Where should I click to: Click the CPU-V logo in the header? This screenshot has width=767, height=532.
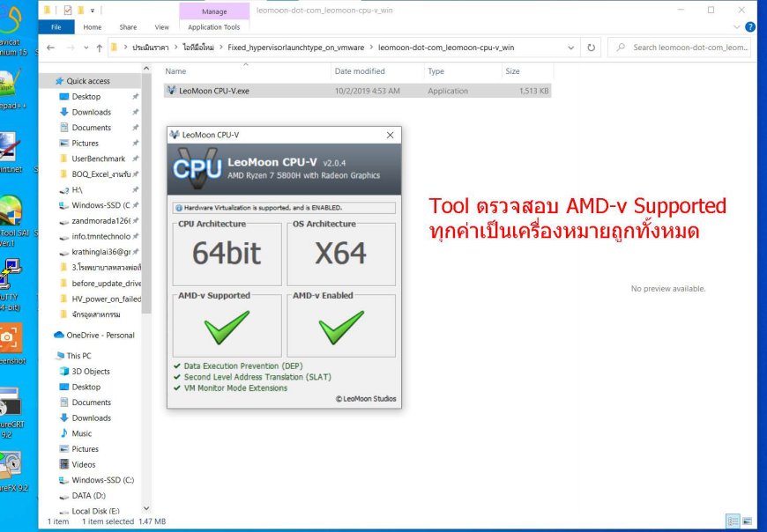[197, 168]
